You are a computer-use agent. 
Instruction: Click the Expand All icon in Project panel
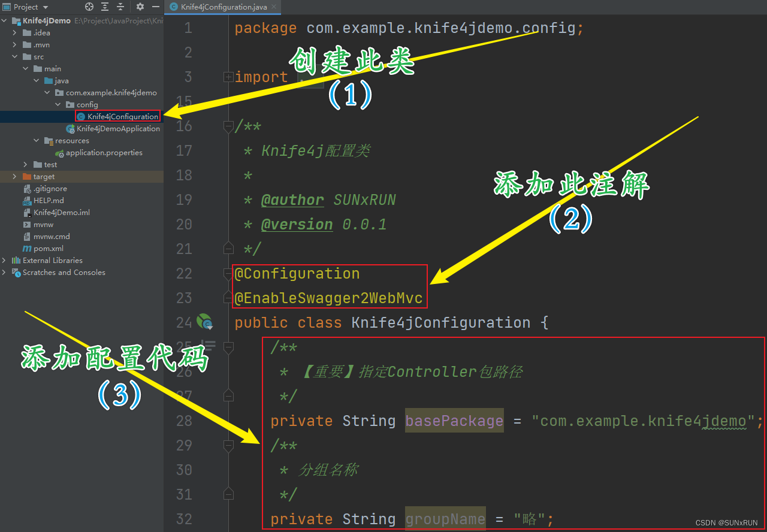tap(105, 7)
